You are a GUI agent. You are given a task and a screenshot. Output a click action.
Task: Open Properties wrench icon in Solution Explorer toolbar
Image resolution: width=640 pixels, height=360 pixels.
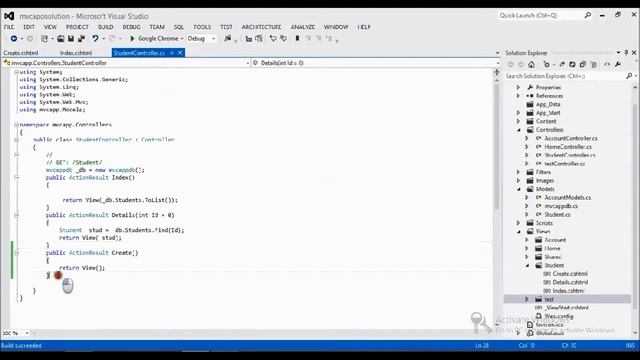point(618,64)
